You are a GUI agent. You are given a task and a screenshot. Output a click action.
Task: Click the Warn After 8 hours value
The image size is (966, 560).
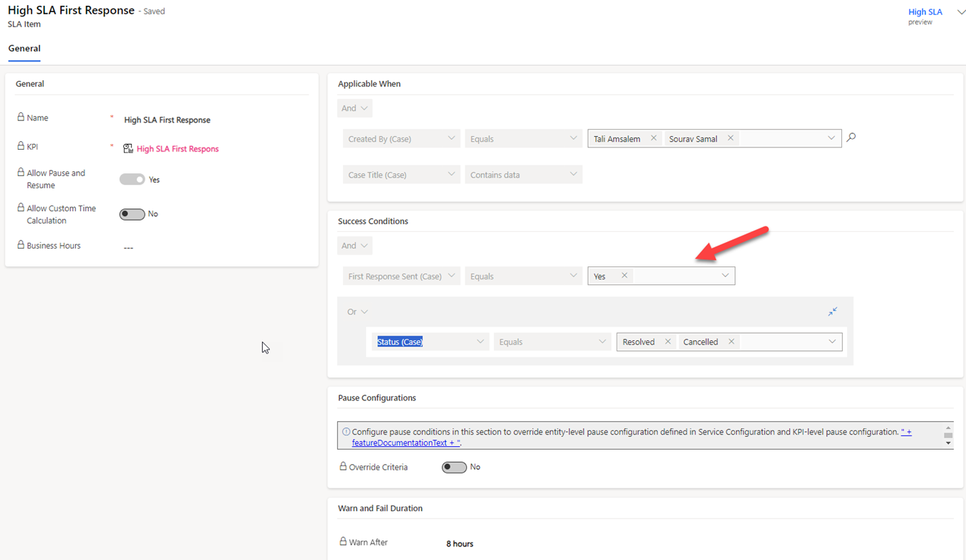click(x=460, y=544)
